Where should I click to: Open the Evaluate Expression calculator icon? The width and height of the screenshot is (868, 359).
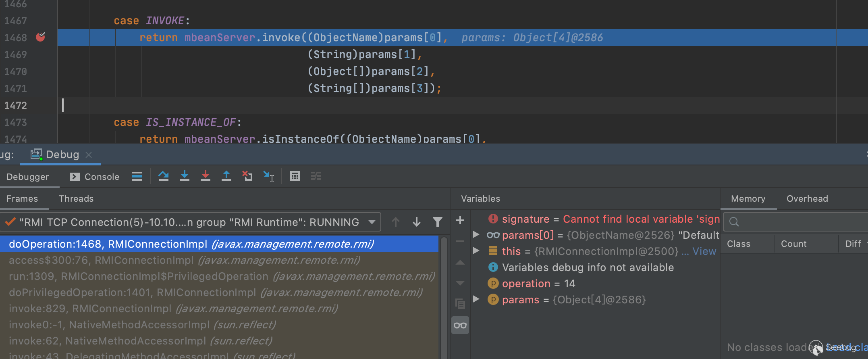pos(295,176)
